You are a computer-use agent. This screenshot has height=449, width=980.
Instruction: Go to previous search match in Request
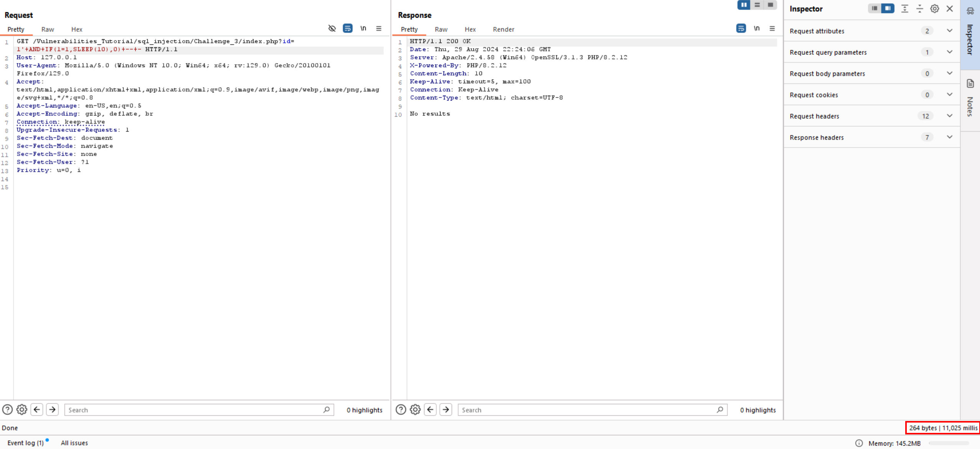(37, 410)
